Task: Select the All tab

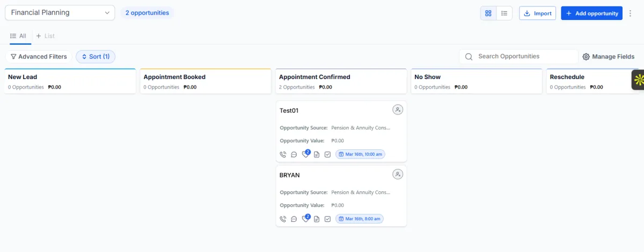Action: pos(18,36)
